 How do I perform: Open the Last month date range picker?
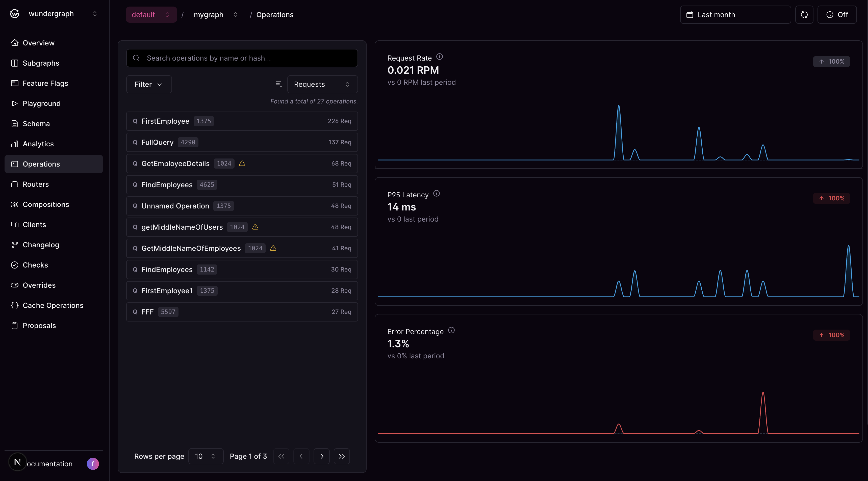[735, 14]
